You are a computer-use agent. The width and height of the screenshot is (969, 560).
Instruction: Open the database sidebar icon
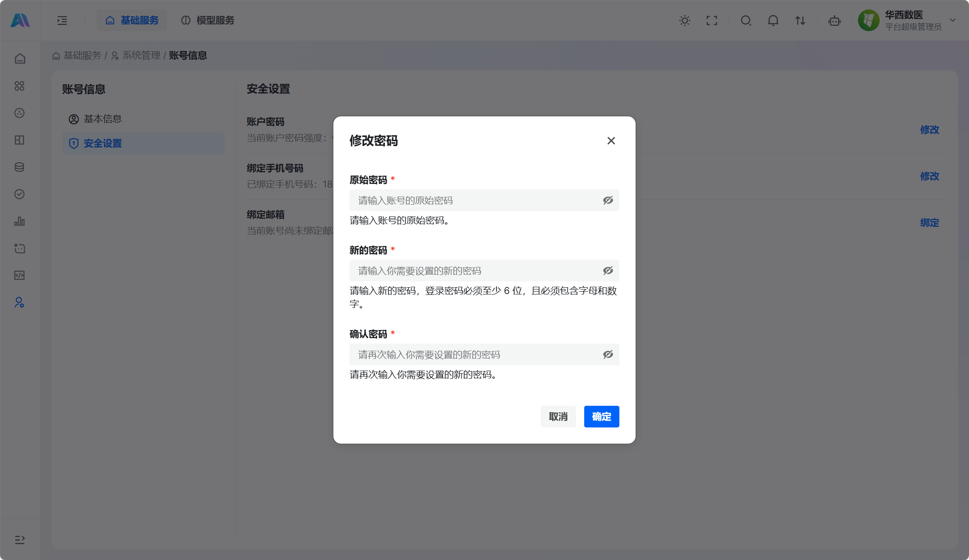point(19,167)
